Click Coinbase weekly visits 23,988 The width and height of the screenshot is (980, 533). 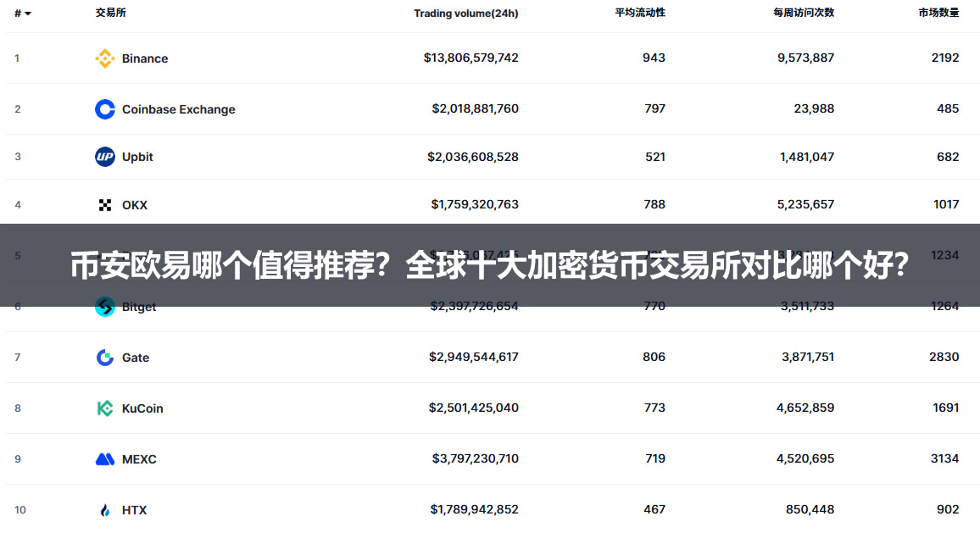coord(814,108)
